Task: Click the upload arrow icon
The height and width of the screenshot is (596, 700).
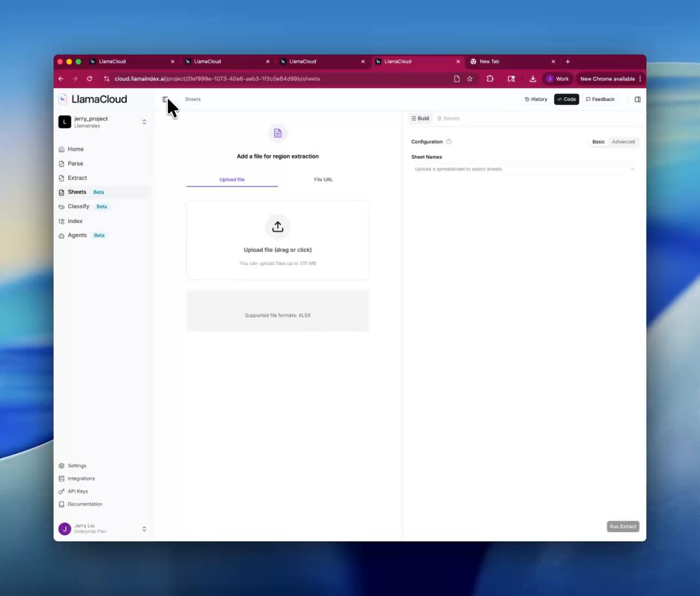Action: [278, 226]
